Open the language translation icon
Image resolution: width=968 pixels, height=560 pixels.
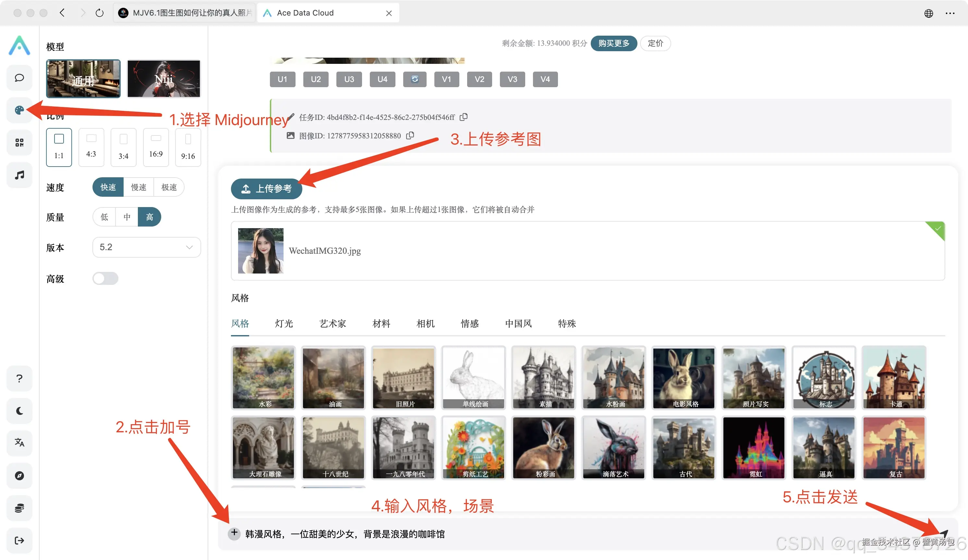(x=19, y=443)
